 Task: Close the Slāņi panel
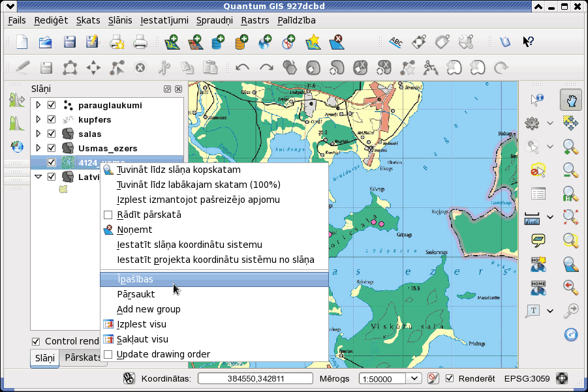pos(179,89)
